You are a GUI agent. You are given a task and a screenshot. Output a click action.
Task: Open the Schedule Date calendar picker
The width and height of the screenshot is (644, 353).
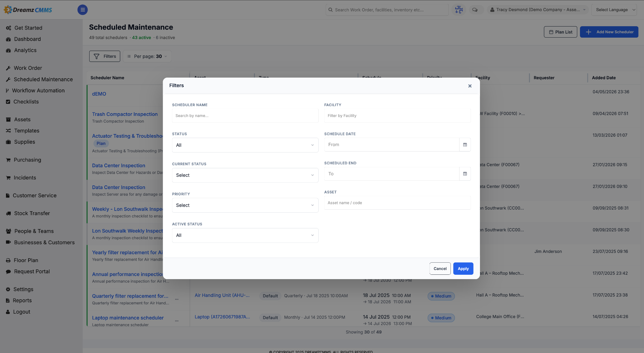tap(465, 145)
